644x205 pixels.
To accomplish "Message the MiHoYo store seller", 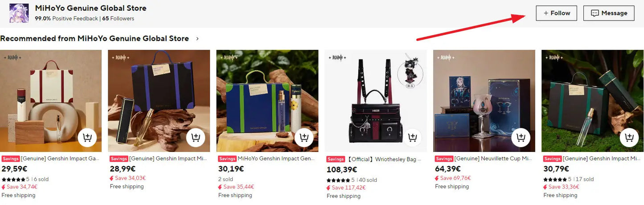I will (x=609, y=13).
